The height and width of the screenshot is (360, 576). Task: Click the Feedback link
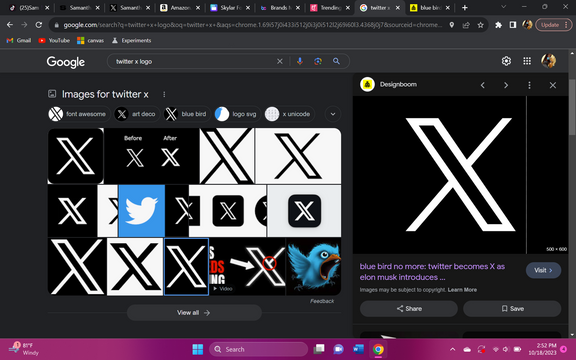point(322,301)
